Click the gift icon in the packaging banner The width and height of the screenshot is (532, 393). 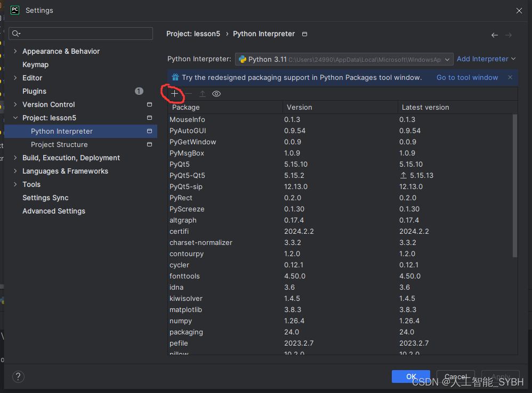coord(175,77)
